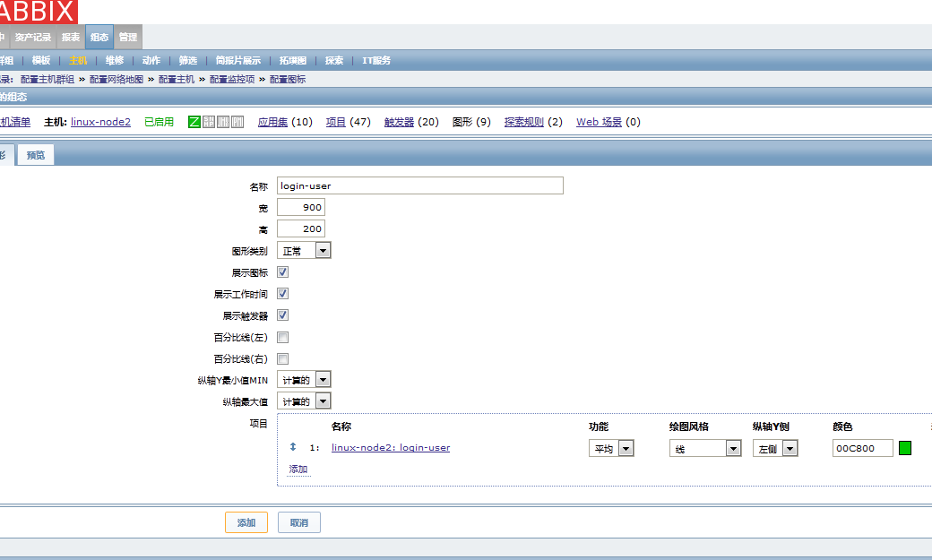
Task: Click the IPMI availability status icon
Action: [237, 122]
